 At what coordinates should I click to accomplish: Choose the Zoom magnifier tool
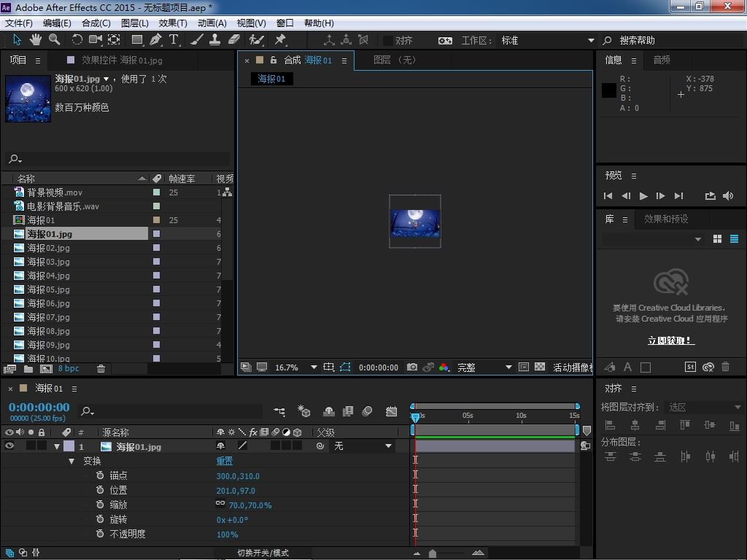click(54, 39)
